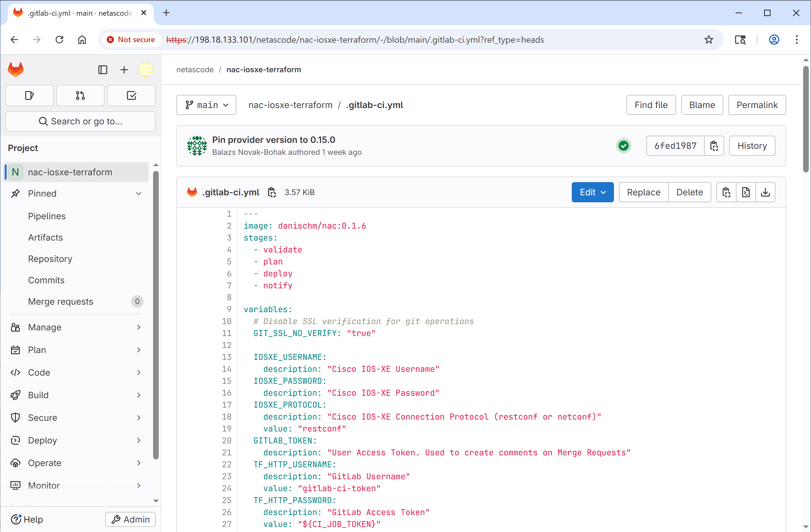Open the to-do list icon button
811x532 pixels.
[131, 96]
